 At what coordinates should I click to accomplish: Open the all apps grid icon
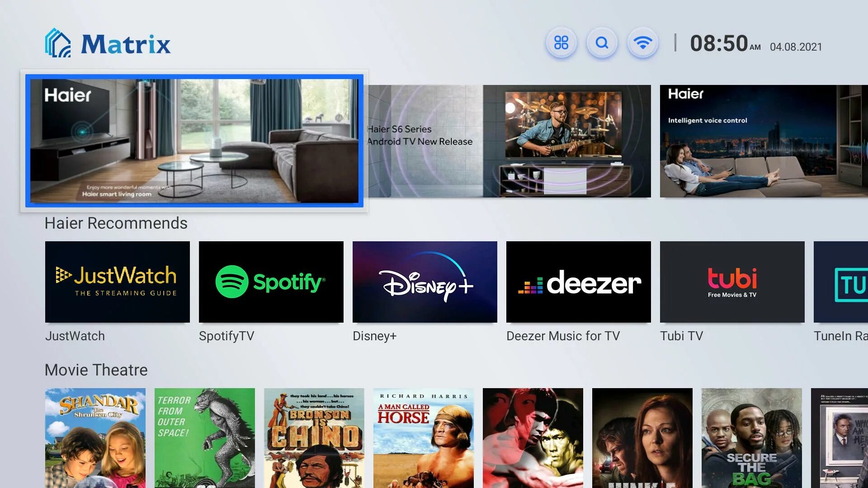pyautogui.click(x=561, y=43)
